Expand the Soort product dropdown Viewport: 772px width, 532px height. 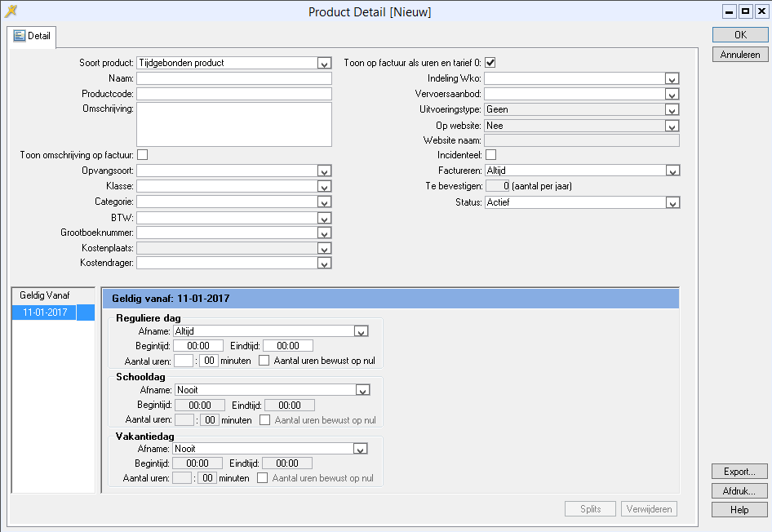pyautogui.click(x=324, y=64)
